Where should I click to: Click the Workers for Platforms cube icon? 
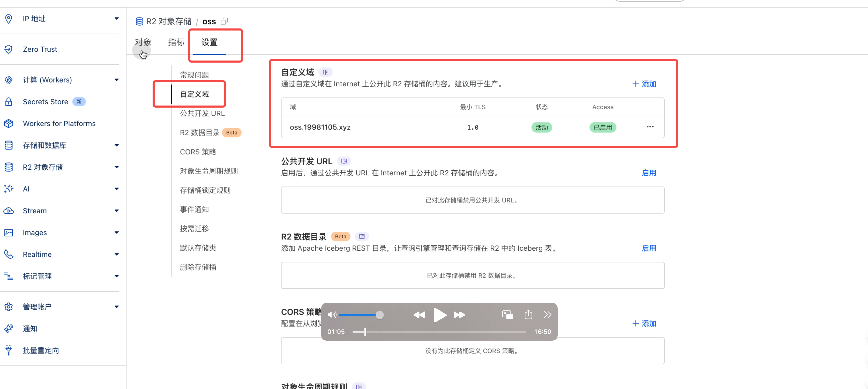[9, 123]
